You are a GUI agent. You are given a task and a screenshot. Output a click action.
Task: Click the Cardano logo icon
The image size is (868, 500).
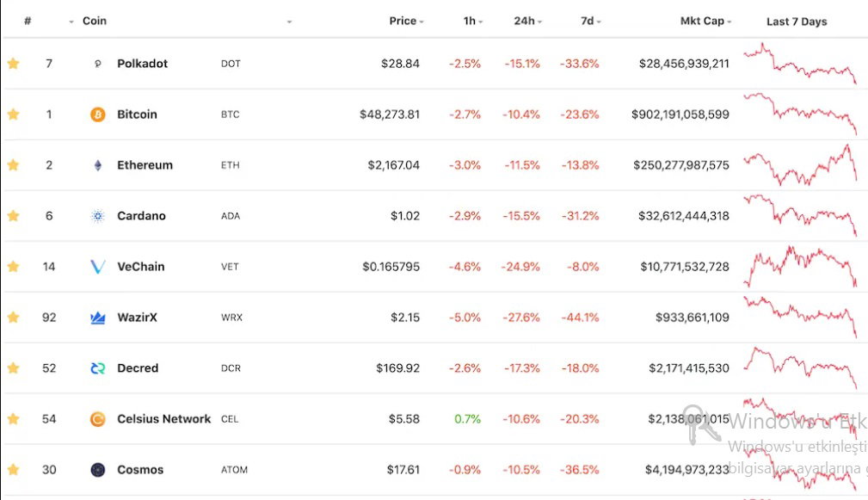[x=98, y=216]
